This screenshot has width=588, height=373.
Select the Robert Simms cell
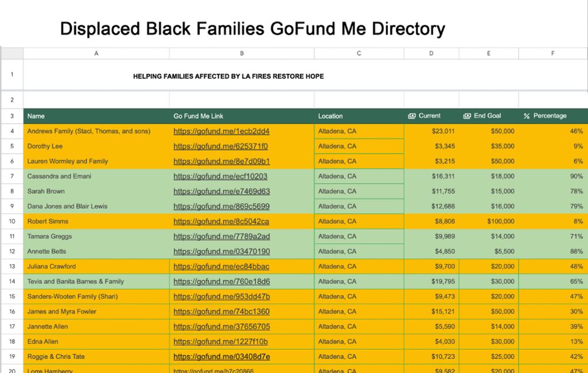[96, 221]
